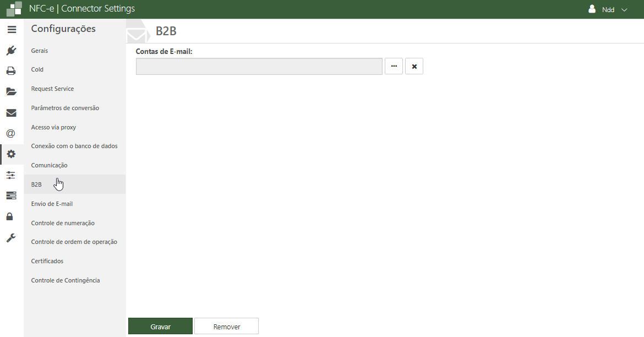Open Comunicação settings
The height and width of the screenshot is (337, 644).
pos(50,165)
